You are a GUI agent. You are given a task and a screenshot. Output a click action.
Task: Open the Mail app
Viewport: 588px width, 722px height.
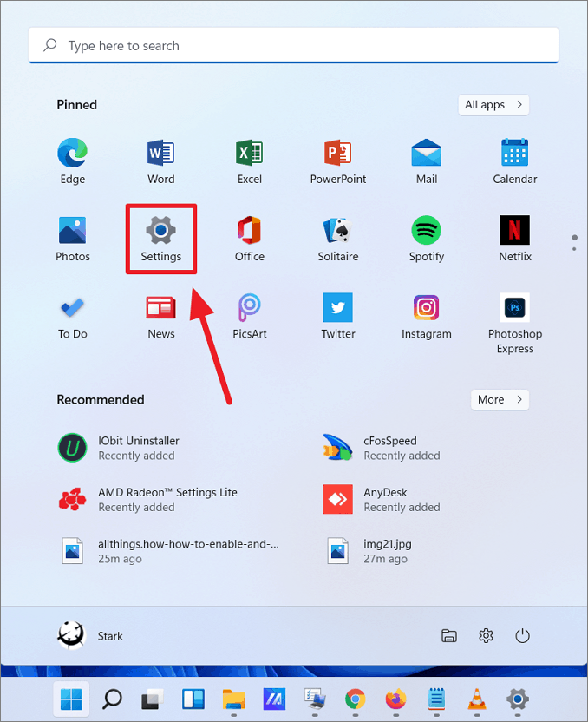427,161
